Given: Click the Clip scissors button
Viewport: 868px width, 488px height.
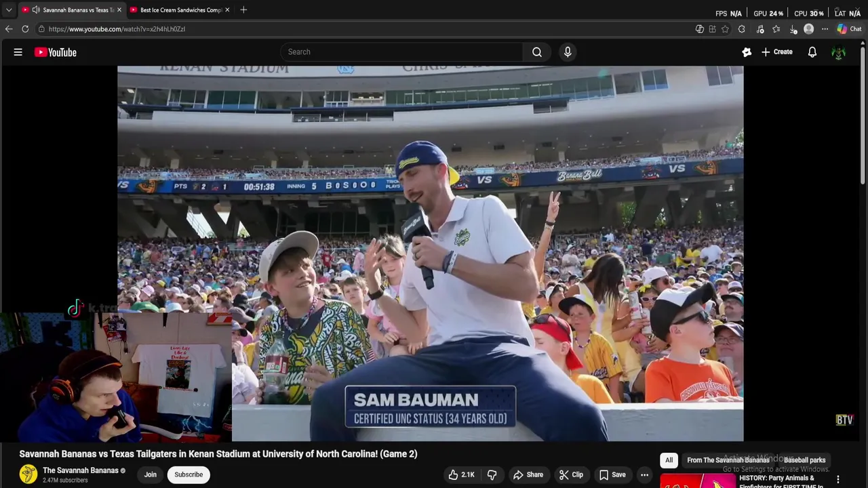Looking at the screenshot, I should [x=571, y=474].
